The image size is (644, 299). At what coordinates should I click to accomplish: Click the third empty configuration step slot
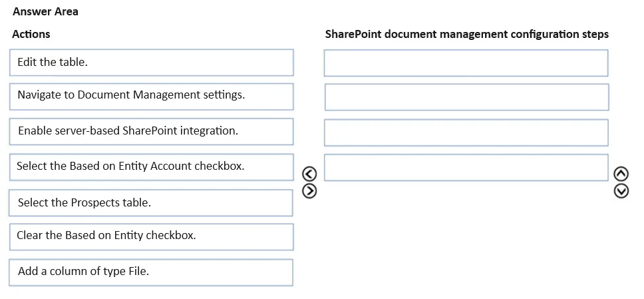click(x=466, y=133)
